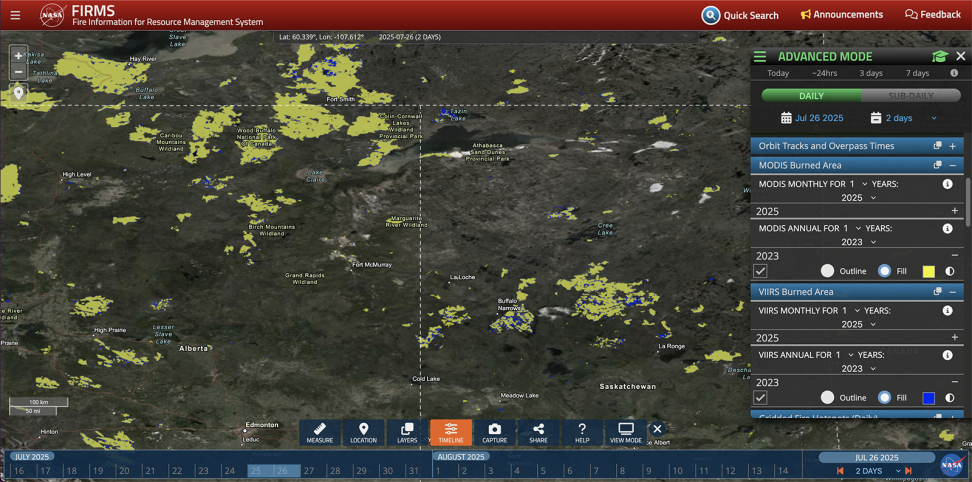The height and width of the screenshot is (482, 972).
Task: Switch to DAILY mode
Action: click(811, 96)
